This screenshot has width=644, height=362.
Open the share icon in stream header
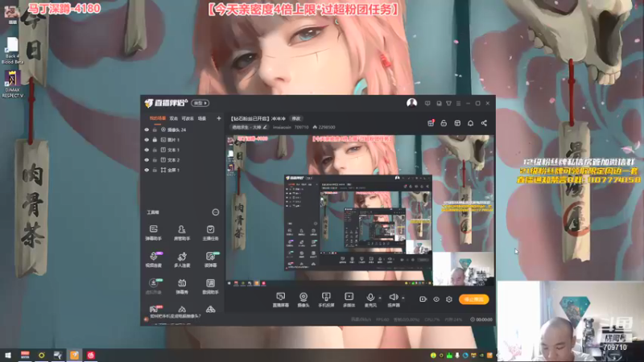point(484,123)
